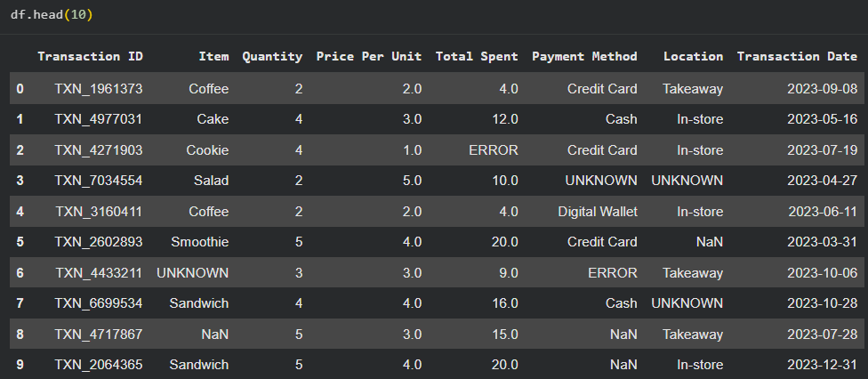This screenshot has height=379, width=868.
Task: Click the df.head(10) code cell
Action: [55, 15]
